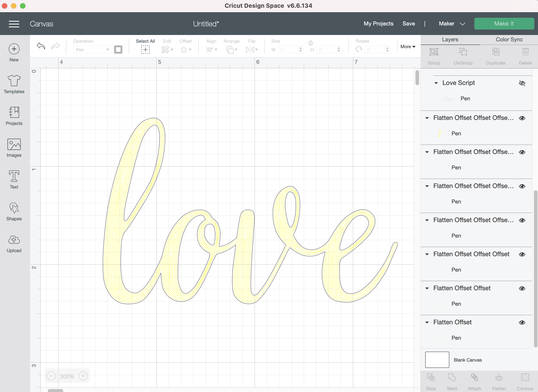Switch to the Color Sync tab

[x=509, y=40]
